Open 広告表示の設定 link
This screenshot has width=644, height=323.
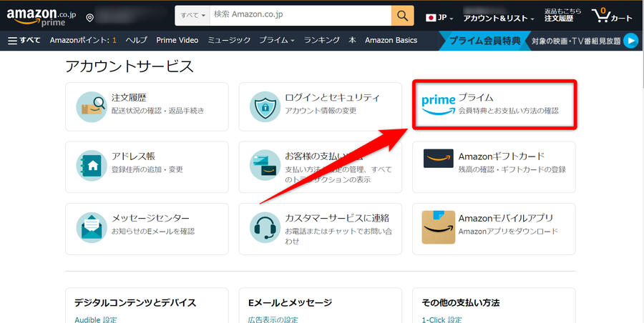273,319
